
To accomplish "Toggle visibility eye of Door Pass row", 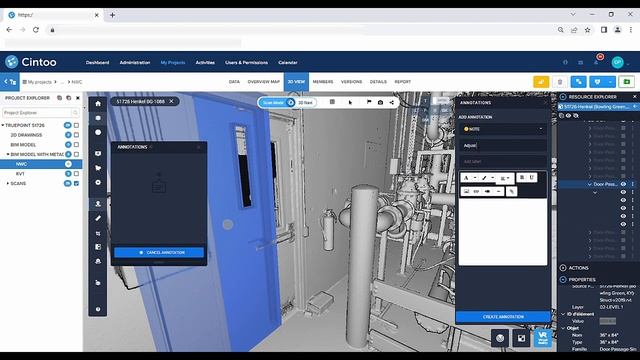I will (x=623, y=184).
